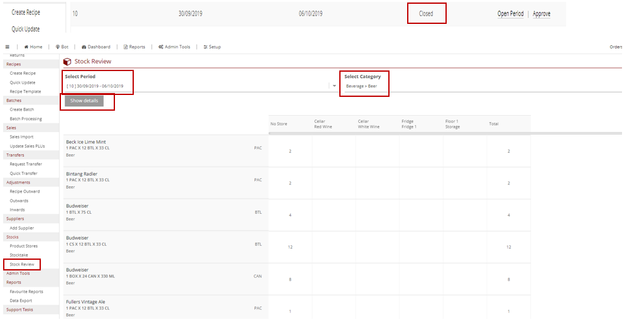Screen dimensions: 644x334
Task: Open Stocktake in the sidebar
Action: tap(19, 255)
